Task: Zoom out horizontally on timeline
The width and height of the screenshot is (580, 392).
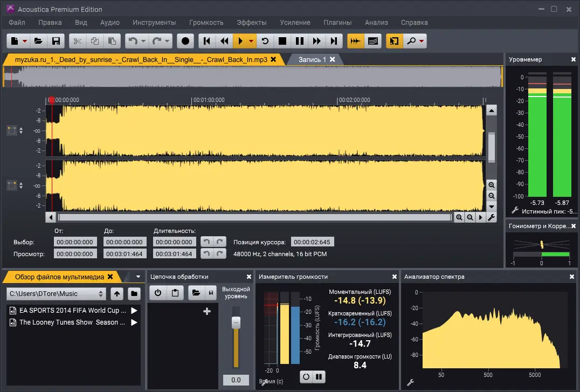Action: (x=470, y=217)
